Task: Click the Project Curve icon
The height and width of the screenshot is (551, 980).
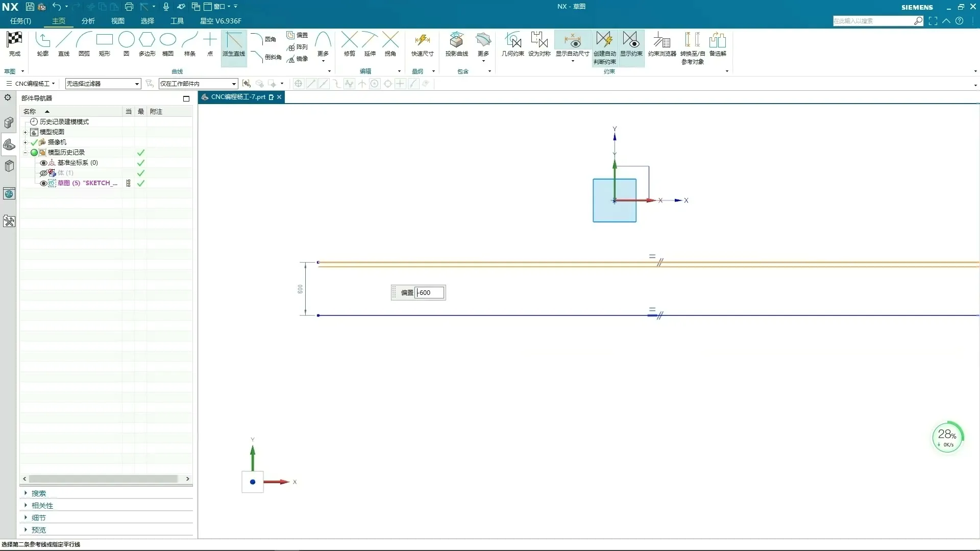Action: (456, 40)
